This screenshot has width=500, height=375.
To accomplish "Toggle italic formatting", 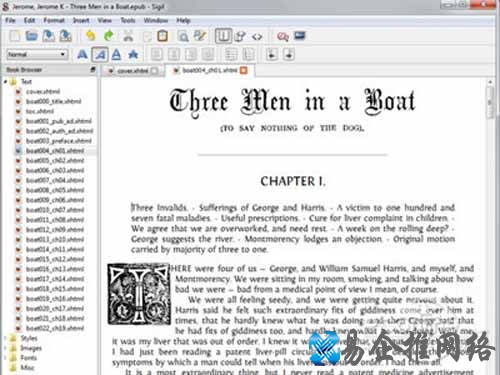I will pos(100,54).
